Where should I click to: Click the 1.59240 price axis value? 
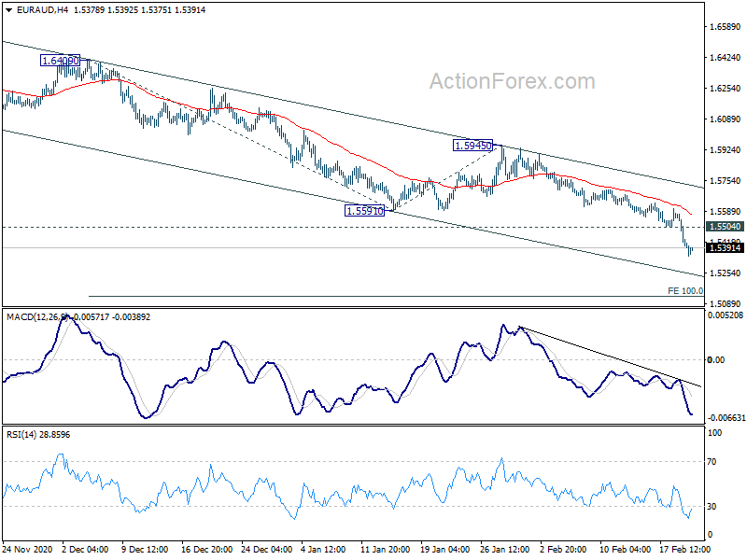click(726, 150)
